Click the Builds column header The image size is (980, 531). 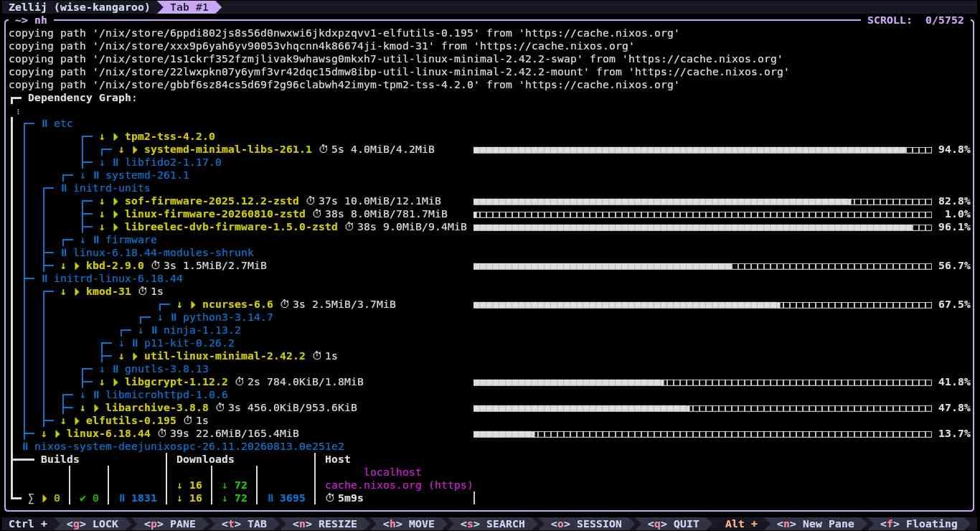point(60,459)
